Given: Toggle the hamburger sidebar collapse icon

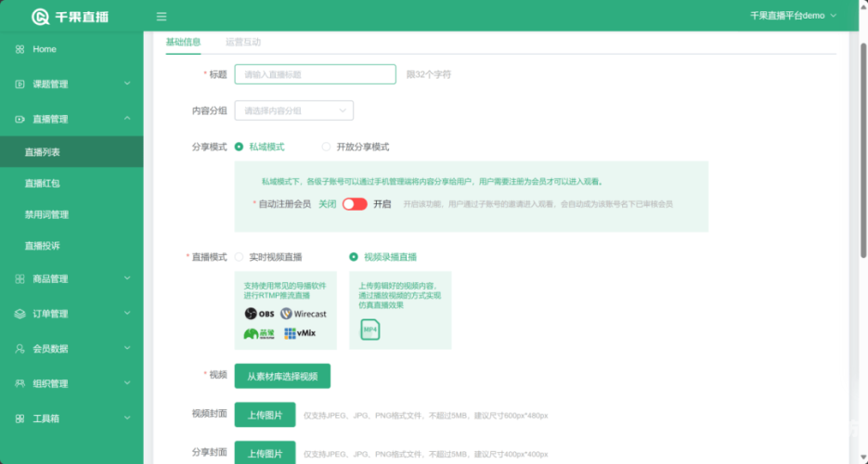Looking at the screenshot, I should click(x=162, y=17).
